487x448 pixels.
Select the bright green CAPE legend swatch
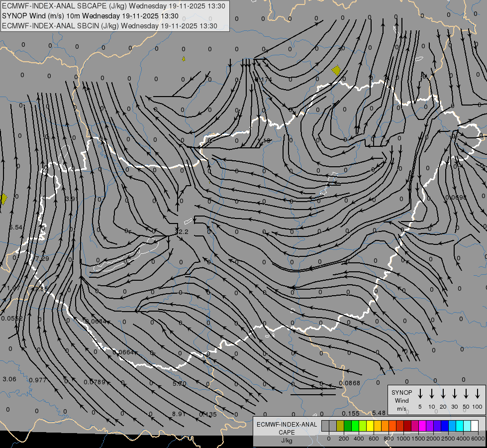pyautogui.click(x=355, y=426)
